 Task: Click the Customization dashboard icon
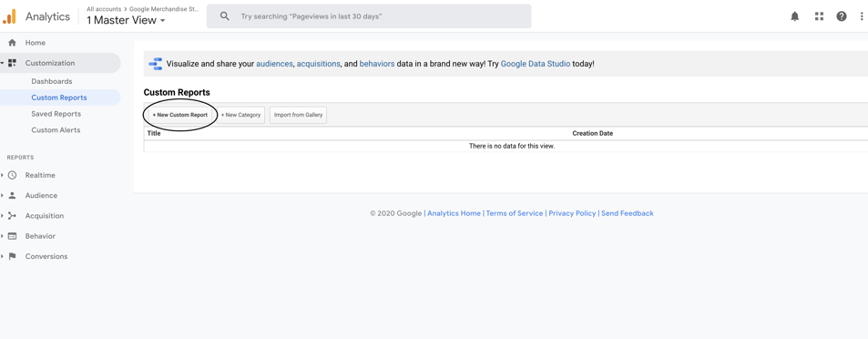pos(12,63)
